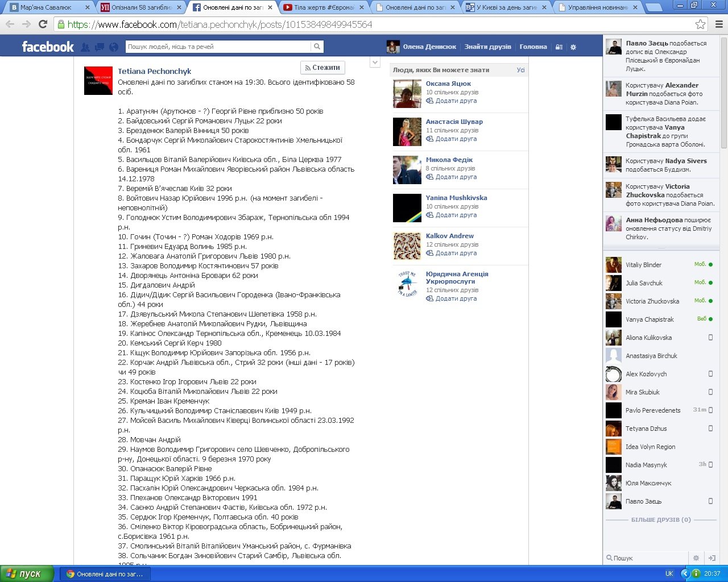Viewport: 728px width, 582px height.
Task: Click the Facebook search input field
Action: pos(218,47)
